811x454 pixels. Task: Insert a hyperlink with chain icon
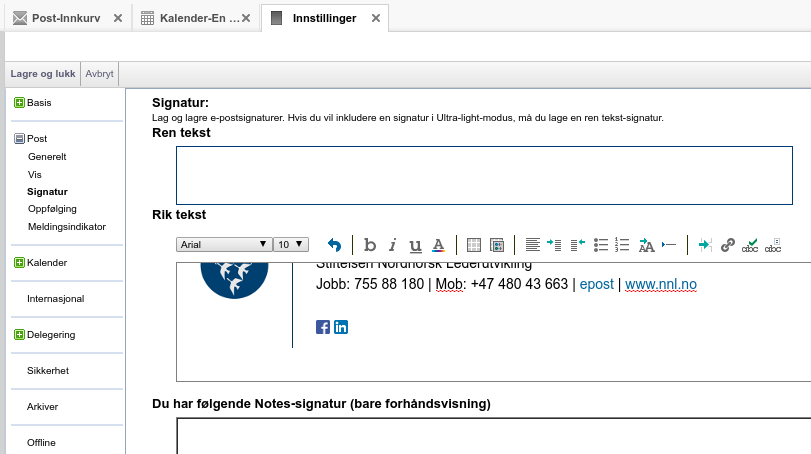(x=728, y=245)
